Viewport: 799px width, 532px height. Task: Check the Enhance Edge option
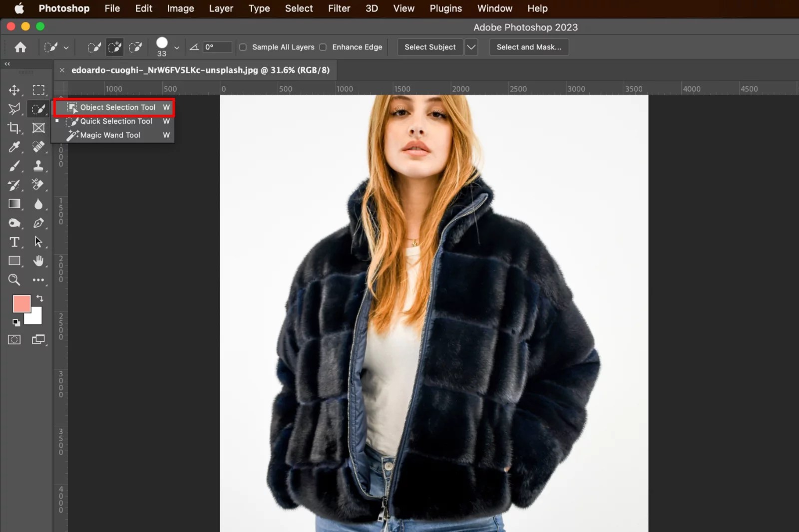point(323,47)
